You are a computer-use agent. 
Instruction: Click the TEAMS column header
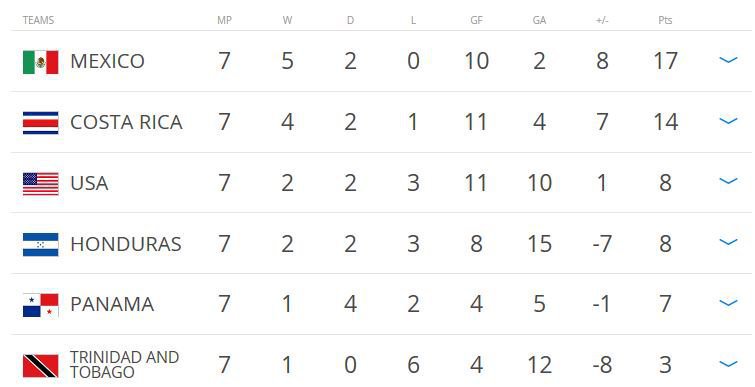pyautogui.click(x=38, y=20)
